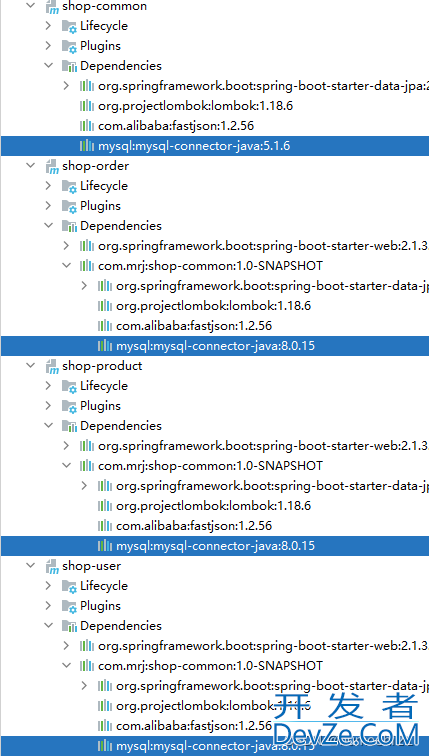Image resolution: width=429 pixels, height=756 pixels.
Task: Select fastjson:1.2.56 under shop-product
Action: pos(194,526)
